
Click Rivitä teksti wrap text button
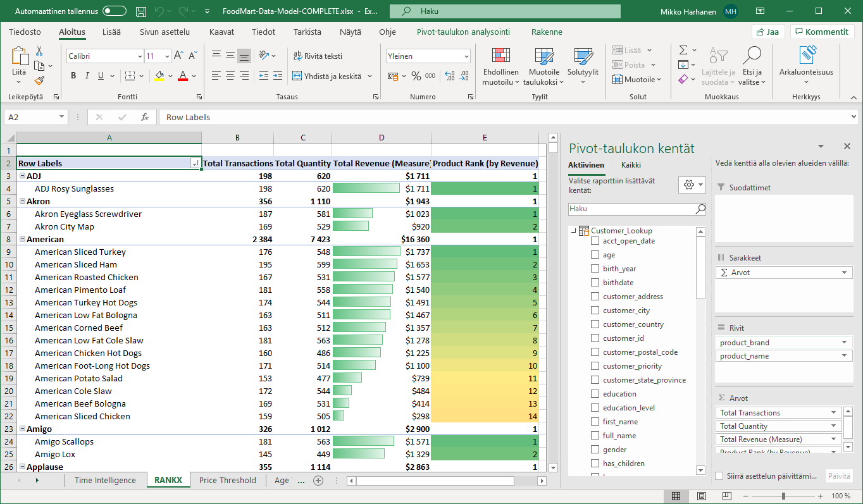[x=318, y=56]
